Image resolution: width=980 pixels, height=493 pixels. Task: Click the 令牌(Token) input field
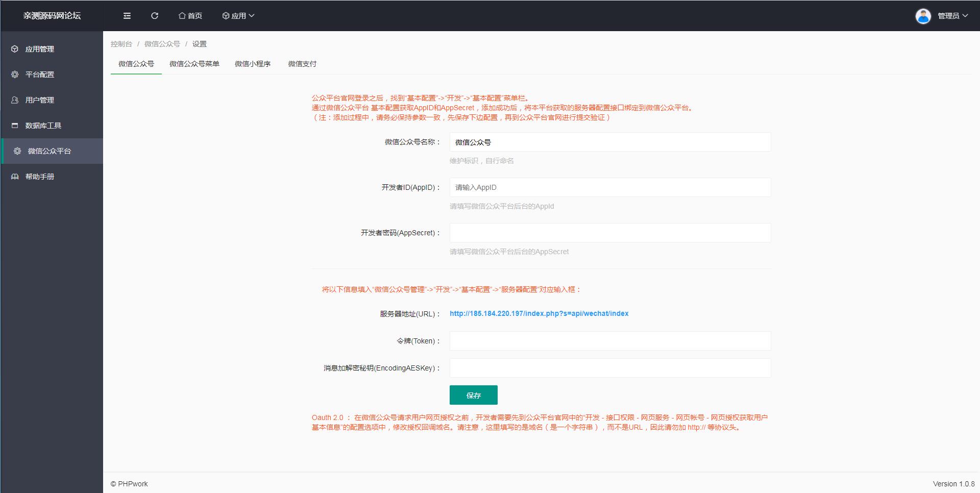(x=610, y=341)
